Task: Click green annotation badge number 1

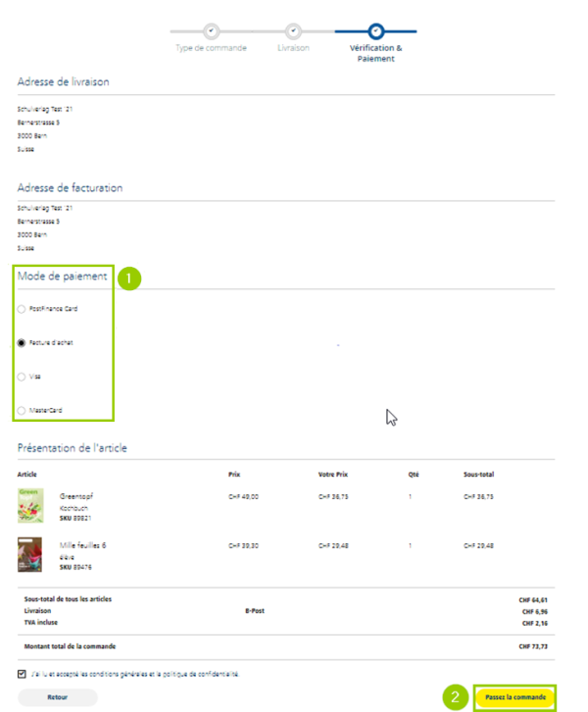Action: pos(129,278)
